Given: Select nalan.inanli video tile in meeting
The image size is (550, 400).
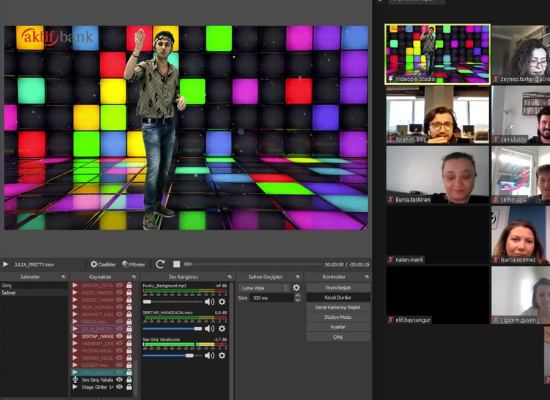Looking at the screenshot, I should coord(437,235).
